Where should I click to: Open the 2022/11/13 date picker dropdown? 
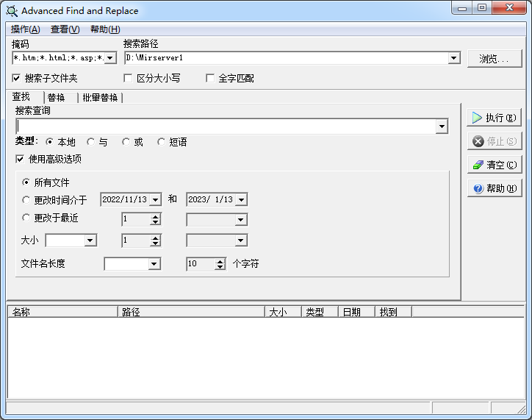pos(155,199)
